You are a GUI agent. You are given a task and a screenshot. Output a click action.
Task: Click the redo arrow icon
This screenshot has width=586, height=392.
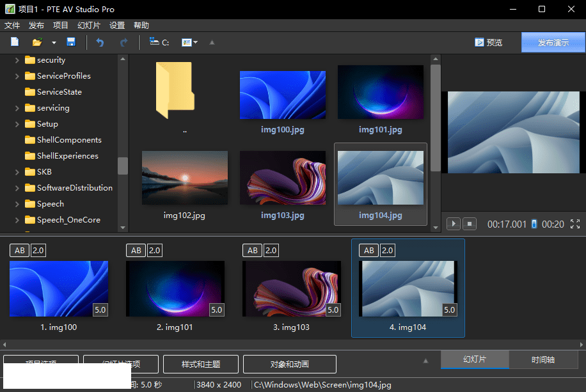click(x=123, y=42)
